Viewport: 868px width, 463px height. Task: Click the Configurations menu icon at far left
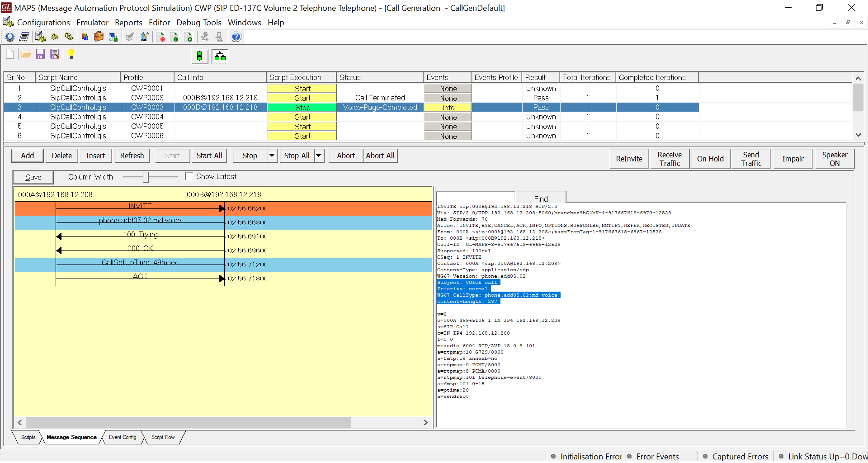(9, 22)
